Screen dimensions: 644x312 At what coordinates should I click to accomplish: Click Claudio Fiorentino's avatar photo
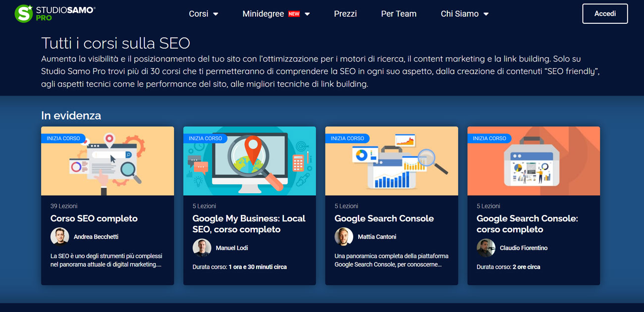coord(486,248)
